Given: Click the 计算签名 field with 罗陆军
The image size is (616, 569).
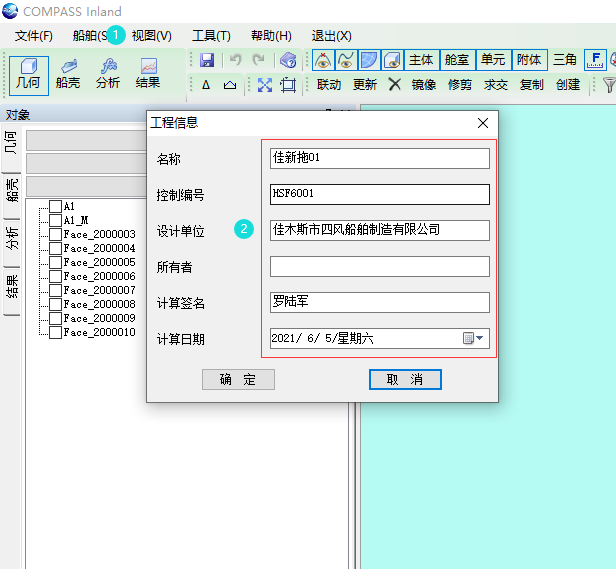Looking at the screenshot, I should tap(380, 302).
